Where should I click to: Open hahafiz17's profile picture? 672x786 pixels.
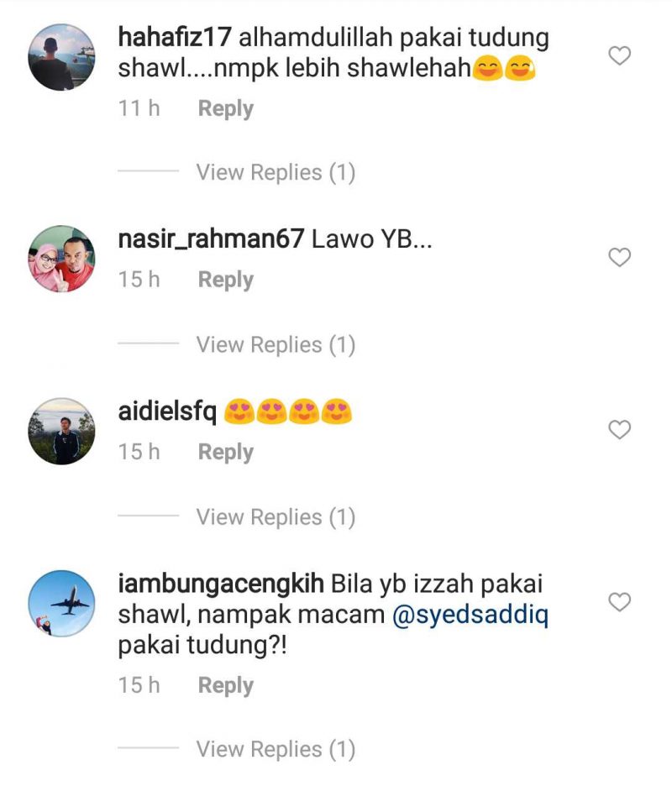[61, 57]
